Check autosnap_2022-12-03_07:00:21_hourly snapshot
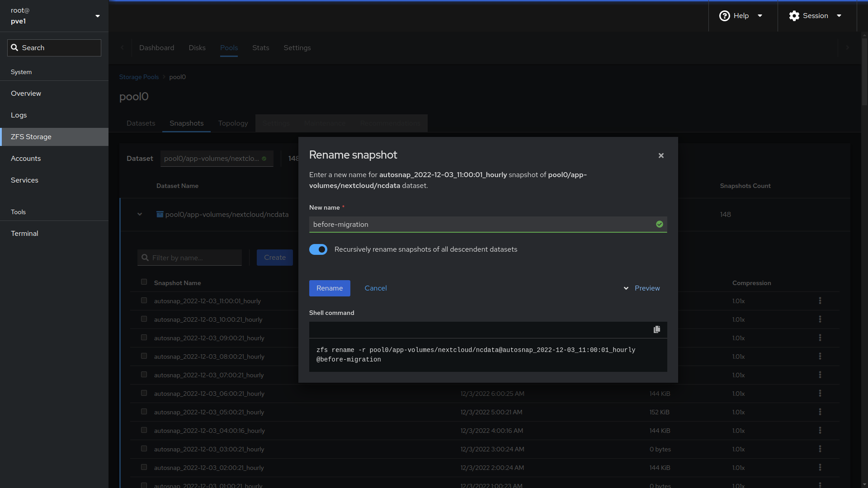 coord(144,375)
